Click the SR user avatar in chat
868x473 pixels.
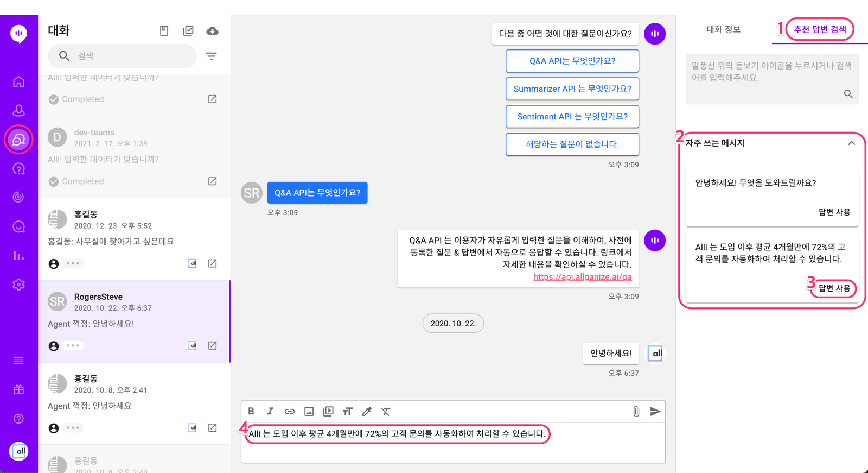coord(252,193)
